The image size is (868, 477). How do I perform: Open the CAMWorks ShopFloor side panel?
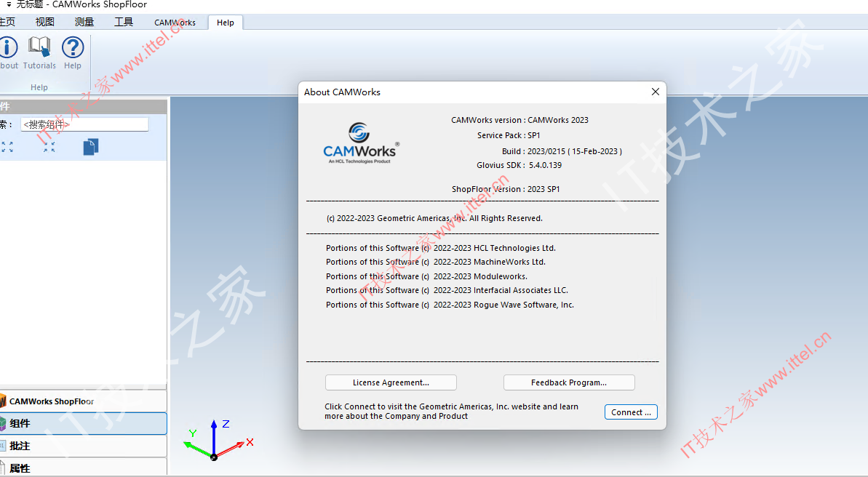pyautogui.click(x=83, y=401)
